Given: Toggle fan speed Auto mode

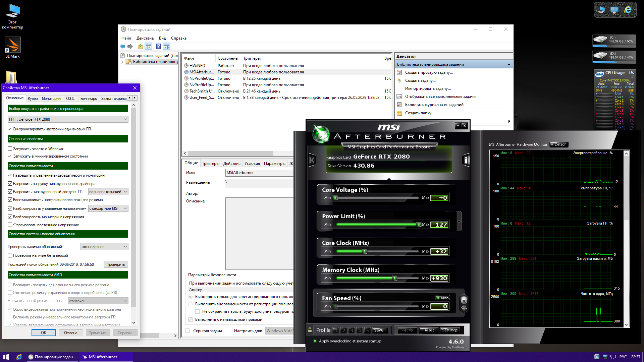Looking at the screenshot, I should (442, 298).
